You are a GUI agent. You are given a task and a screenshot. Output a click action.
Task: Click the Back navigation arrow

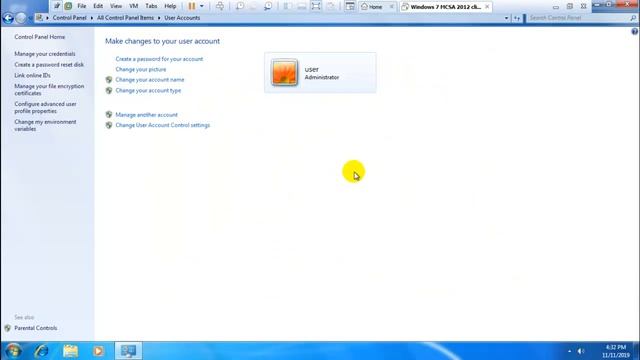8,18
